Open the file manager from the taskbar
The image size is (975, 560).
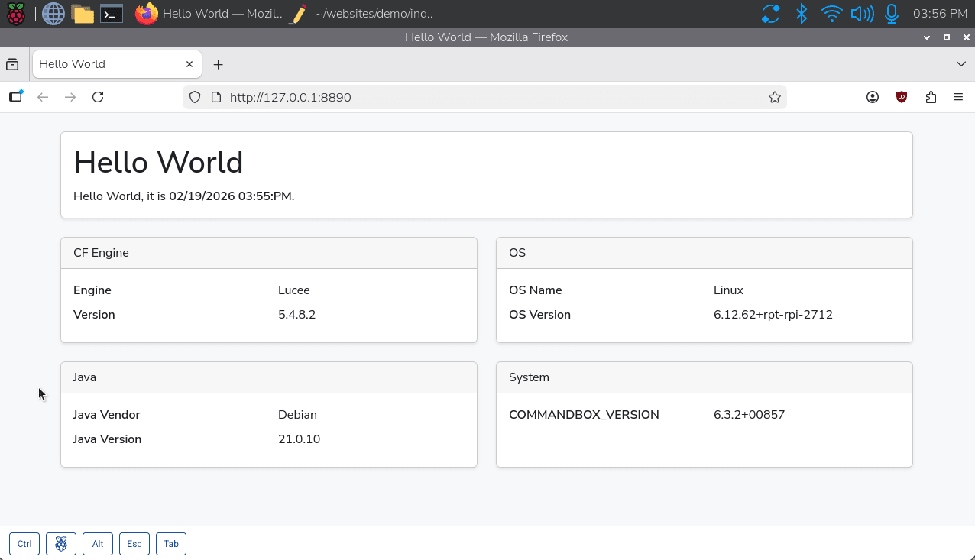[82, 13]
